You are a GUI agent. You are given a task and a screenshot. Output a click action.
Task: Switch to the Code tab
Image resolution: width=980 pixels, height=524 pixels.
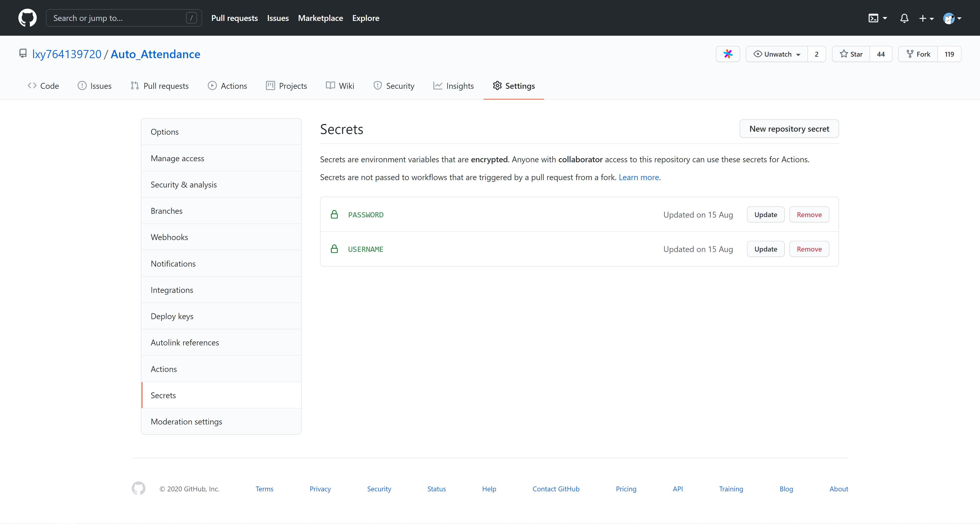pos(43,86)
